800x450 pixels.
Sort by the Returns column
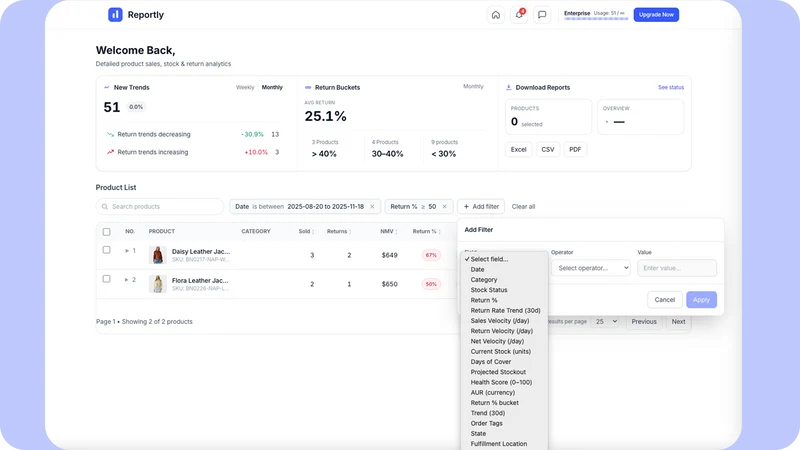(339, 232)
